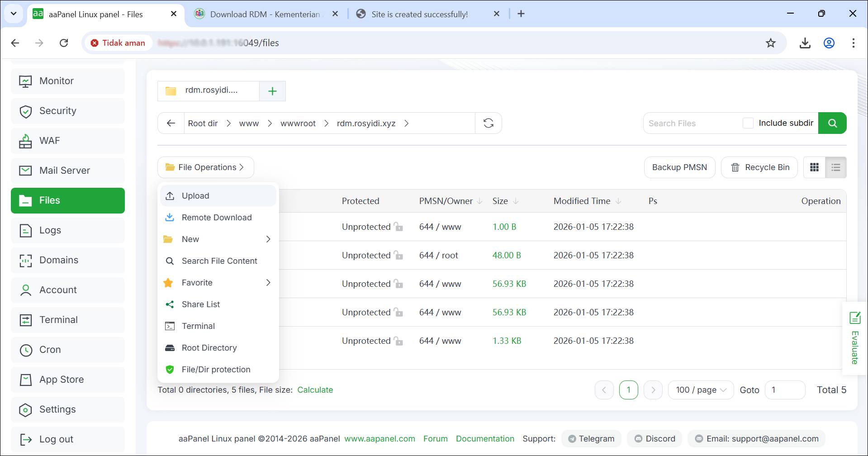Toggle protection lock on the 48.00 B file
This screenshot has width=868, height=456.
click(x=398, y=256)
